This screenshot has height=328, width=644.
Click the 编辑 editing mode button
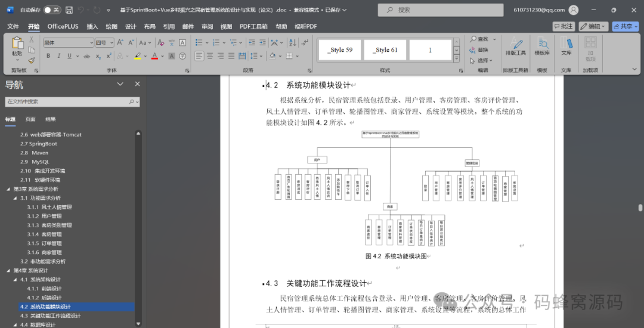point(593,26)
